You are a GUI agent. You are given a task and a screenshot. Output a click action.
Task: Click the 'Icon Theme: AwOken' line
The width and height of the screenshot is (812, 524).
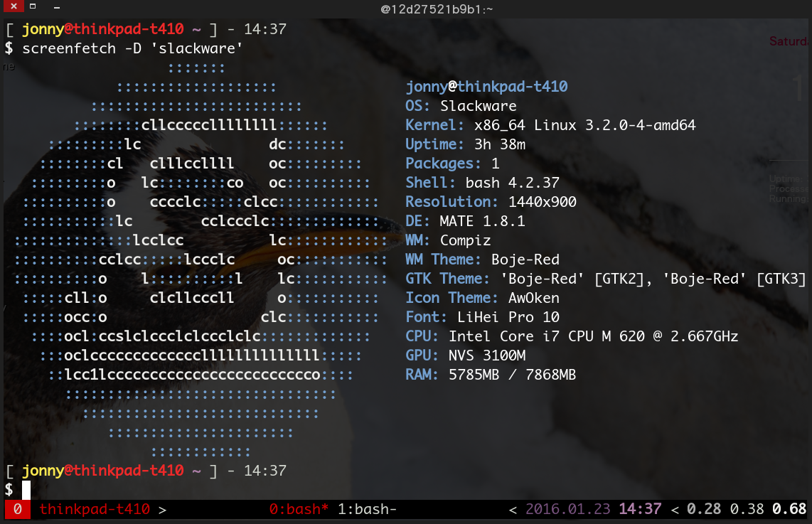tap(482, 298)
